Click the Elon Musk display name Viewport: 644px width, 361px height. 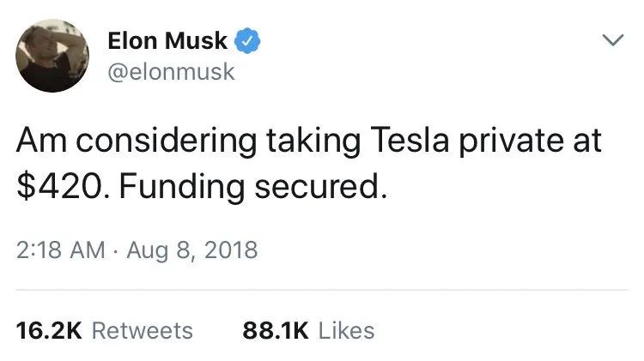[x=167, y=40]
